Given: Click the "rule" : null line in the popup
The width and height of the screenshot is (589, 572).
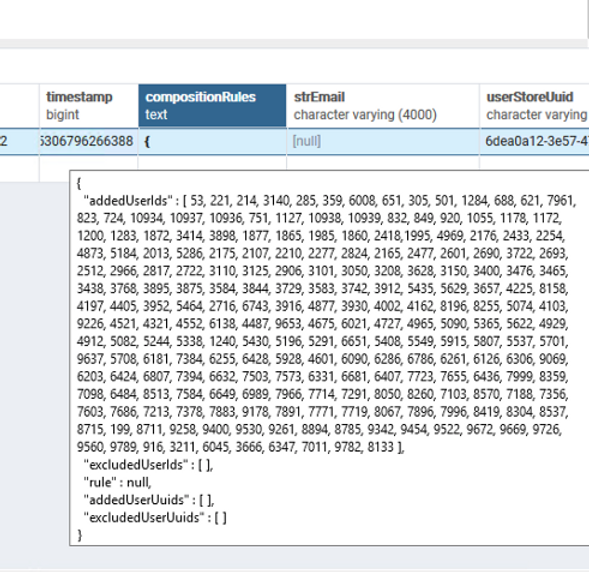Looking at the screenshot, I should pyautogui.click(x=117, y=482).
